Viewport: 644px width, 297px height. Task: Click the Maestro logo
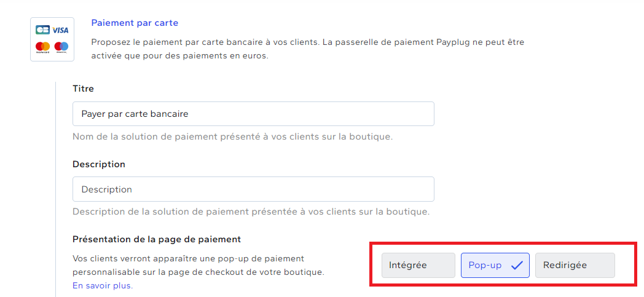pos(61,47)
